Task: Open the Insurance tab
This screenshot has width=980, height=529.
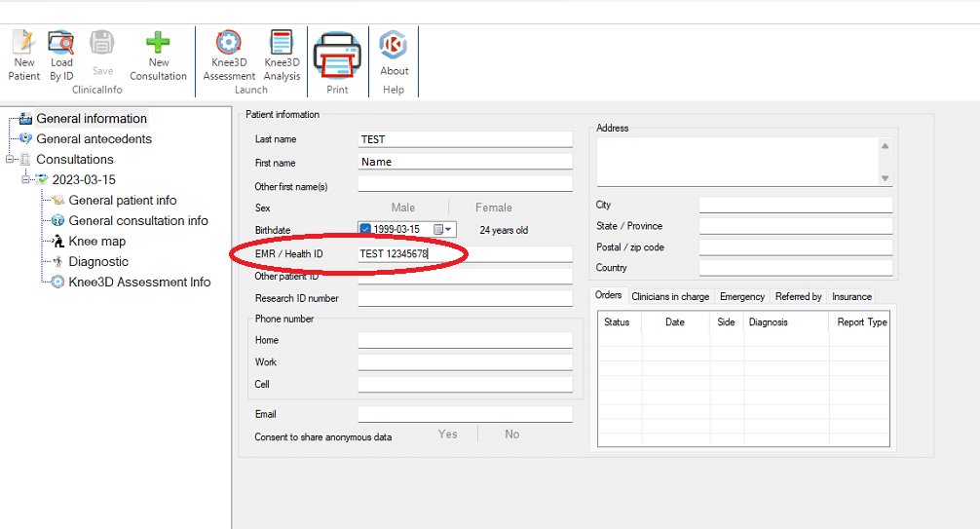Action: click(x=851, y=296)
